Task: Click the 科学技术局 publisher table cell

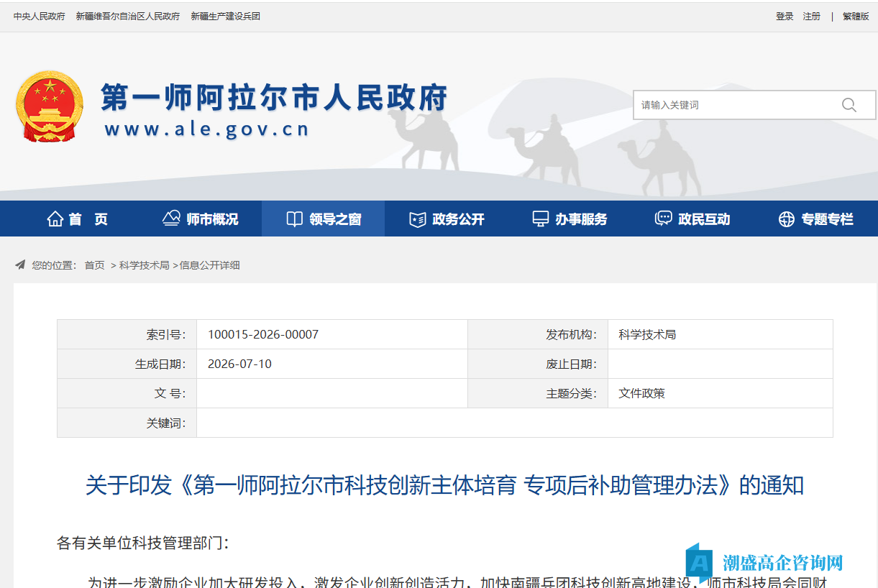Action: 721,334
